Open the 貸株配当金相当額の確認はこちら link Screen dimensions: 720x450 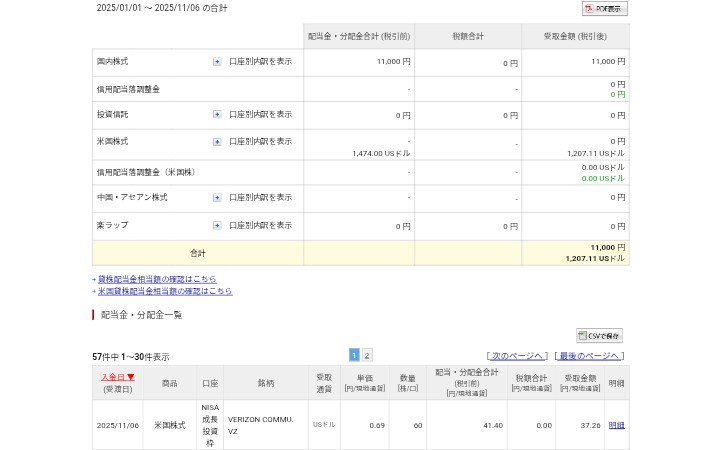click(x=156, y=279)
